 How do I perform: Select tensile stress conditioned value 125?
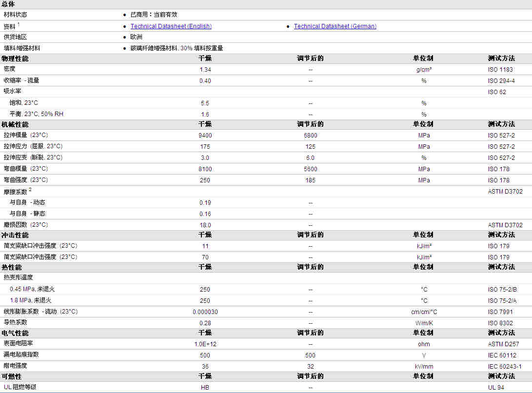pyautogui.click(x=310, y=147)
